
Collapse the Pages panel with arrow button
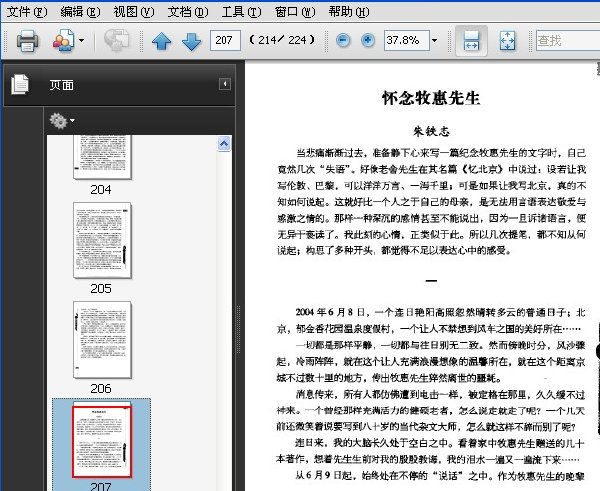pos(225,84)
